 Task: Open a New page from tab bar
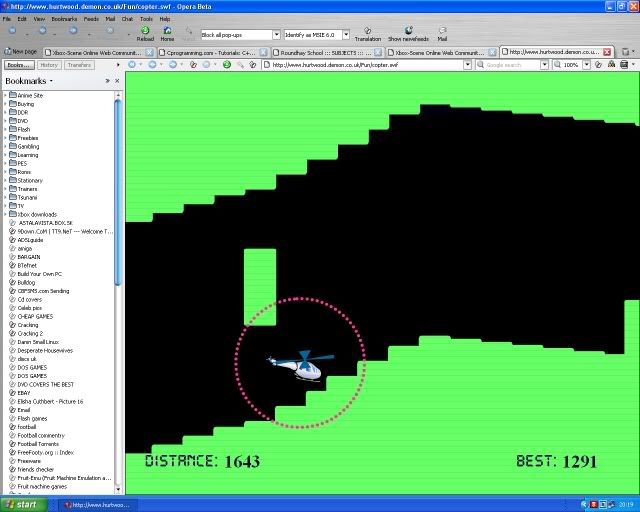coord(20,52)
